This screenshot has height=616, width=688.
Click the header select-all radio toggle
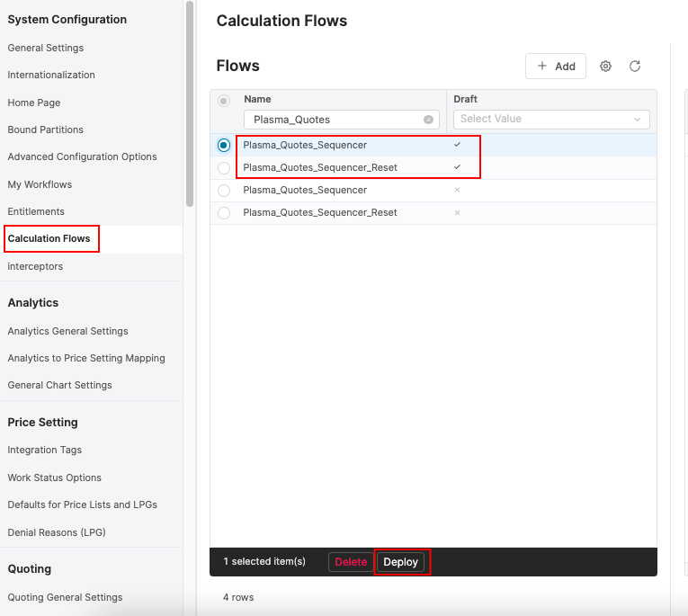(224, 101)
